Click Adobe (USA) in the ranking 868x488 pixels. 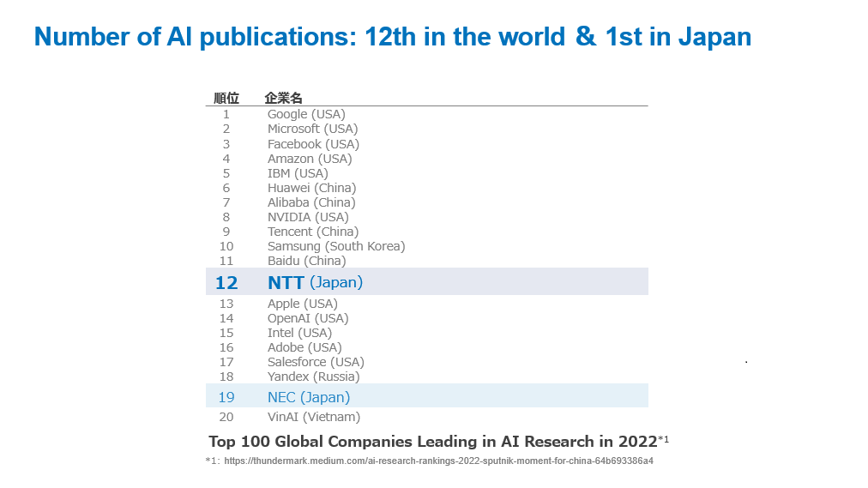304,347
